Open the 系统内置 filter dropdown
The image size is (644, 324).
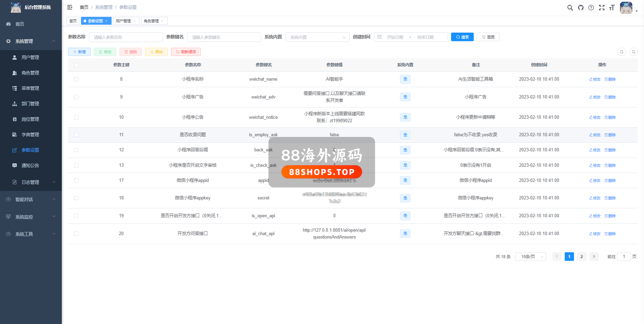pos(317,37)
